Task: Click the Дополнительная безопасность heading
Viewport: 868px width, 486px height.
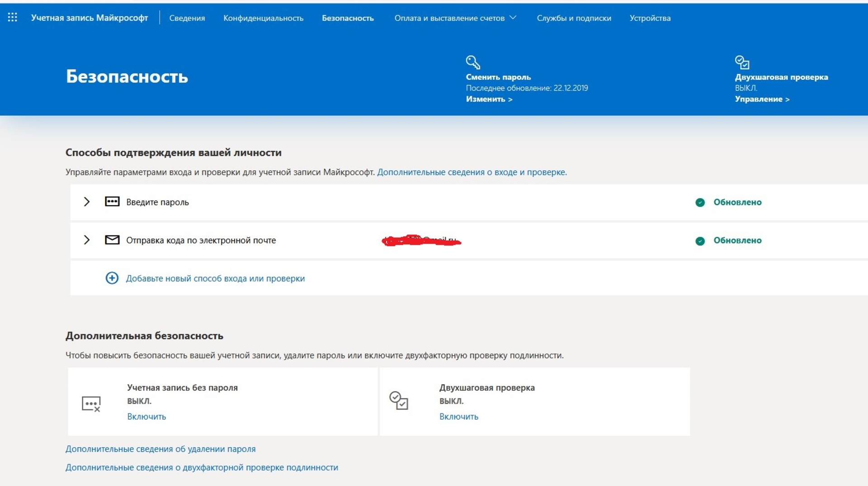Action: [144, 336]
